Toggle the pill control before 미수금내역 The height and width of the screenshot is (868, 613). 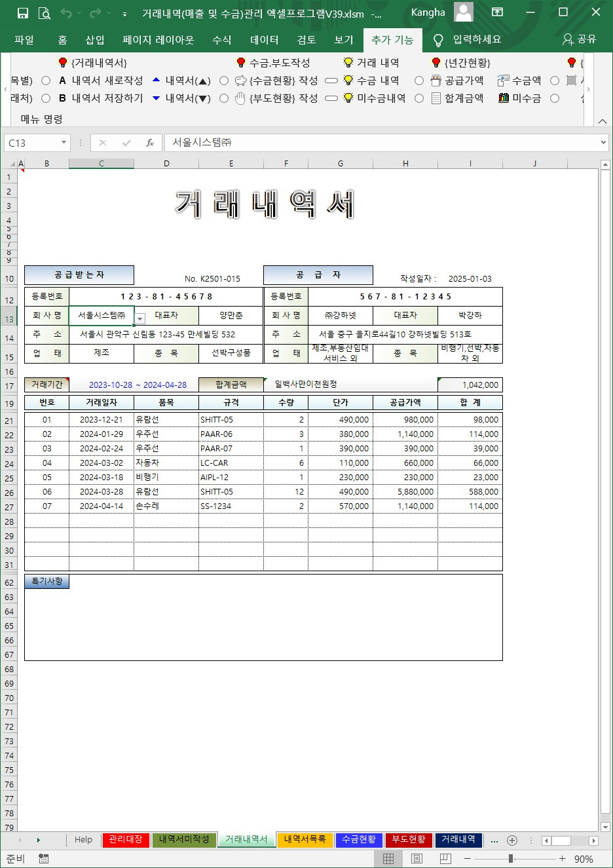pos(331,98)
